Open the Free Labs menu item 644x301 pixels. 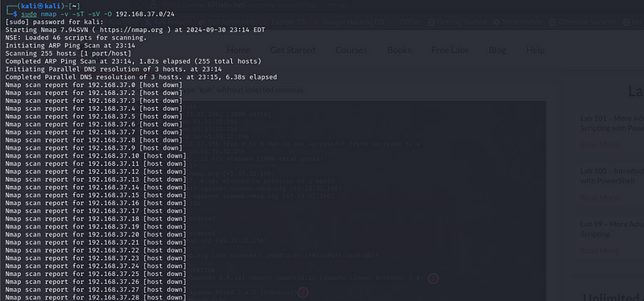450,50
